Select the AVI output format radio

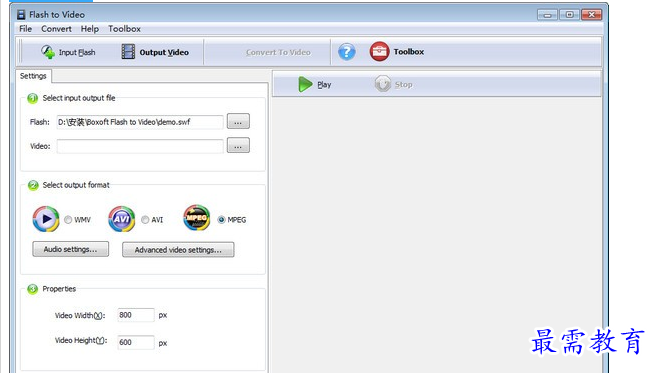145,219
